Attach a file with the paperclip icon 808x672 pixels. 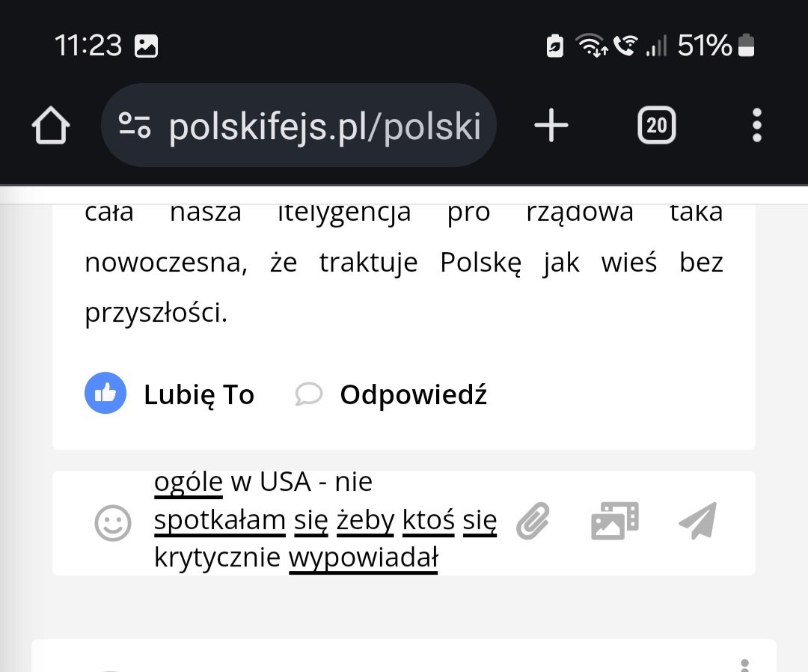coord(533,521)
